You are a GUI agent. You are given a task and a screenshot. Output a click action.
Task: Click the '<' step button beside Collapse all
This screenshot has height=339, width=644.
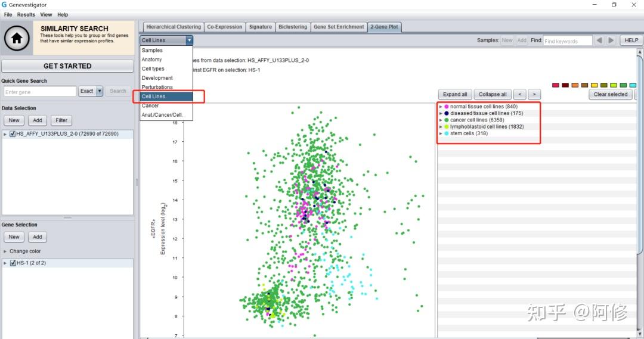pos(519,94)
